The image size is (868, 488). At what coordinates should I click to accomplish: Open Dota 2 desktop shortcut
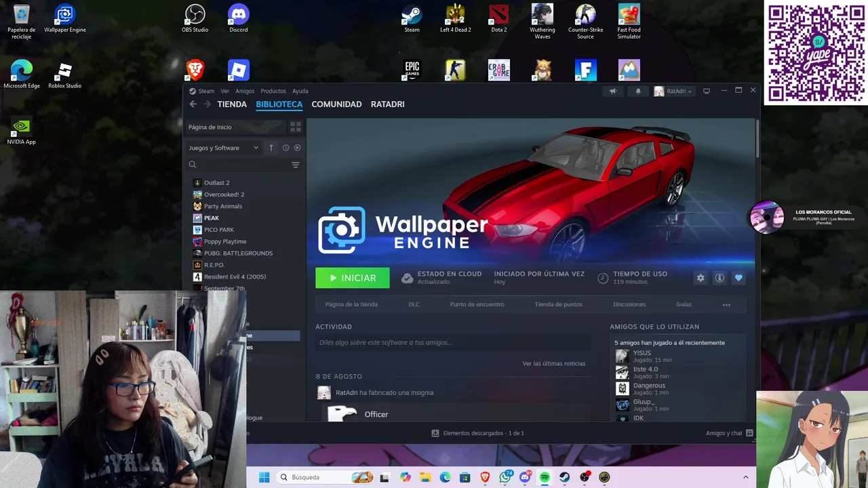499,19
